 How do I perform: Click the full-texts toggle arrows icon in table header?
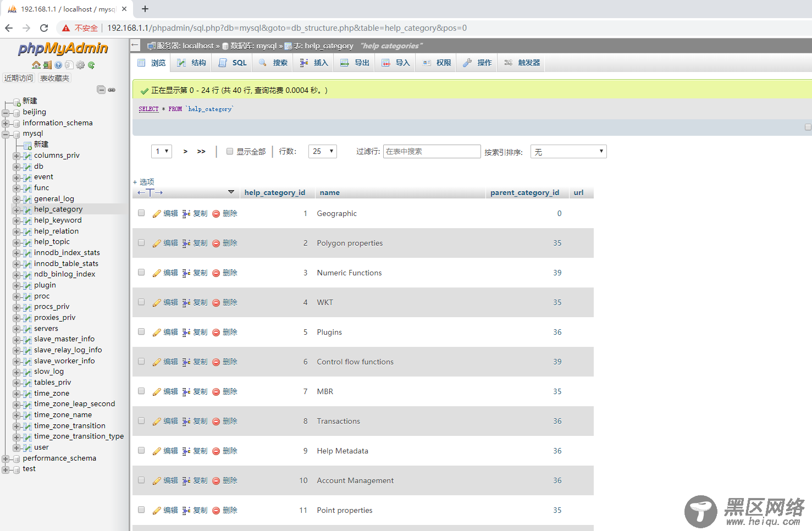coord(150,192)
